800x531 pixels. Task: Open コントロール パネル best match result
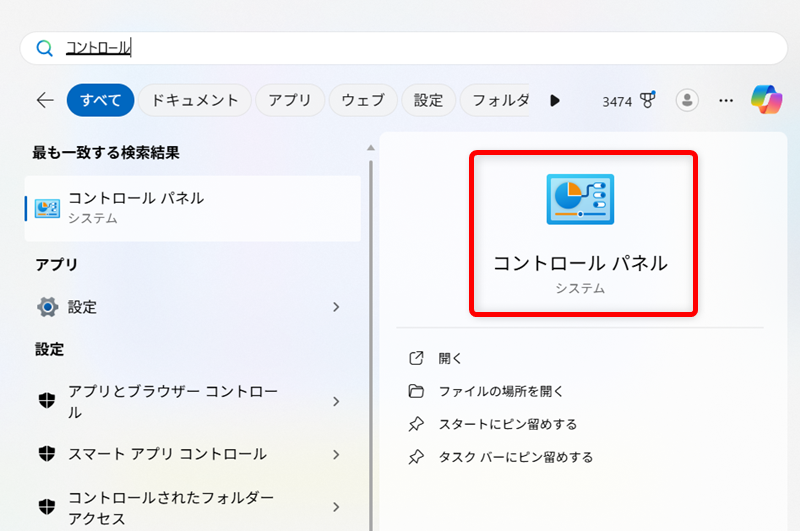click(193, 208)
